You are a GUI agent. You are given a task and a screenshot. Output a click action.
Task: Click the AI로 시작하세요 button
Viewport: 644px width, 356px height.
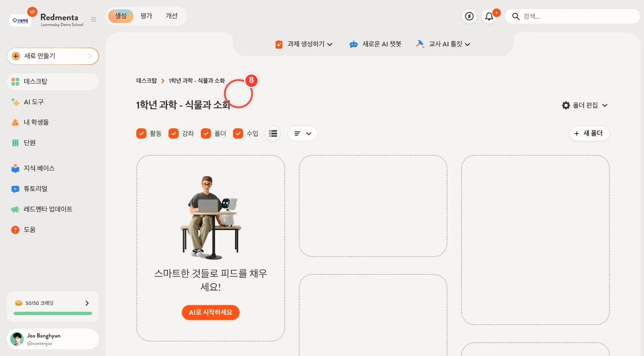(211, 313)
